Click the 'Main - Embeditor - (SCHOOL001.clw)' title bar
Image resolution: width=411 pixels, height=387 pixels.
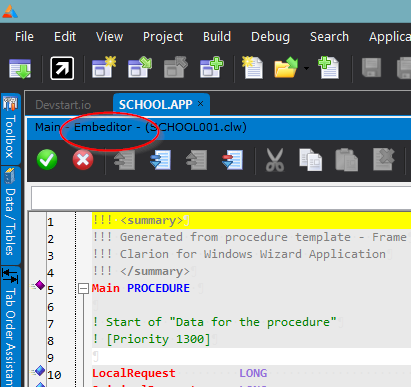click(x=219, y=128)
